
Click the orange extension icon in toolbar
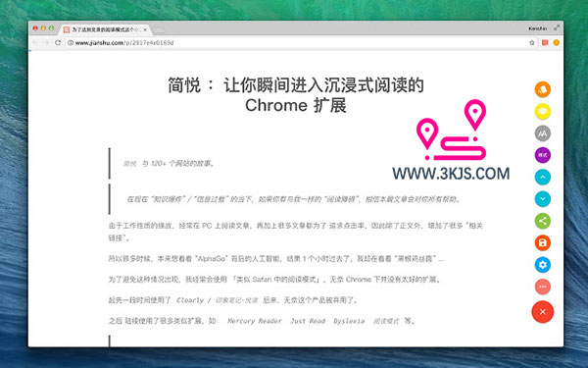click(x=556, y=42)
